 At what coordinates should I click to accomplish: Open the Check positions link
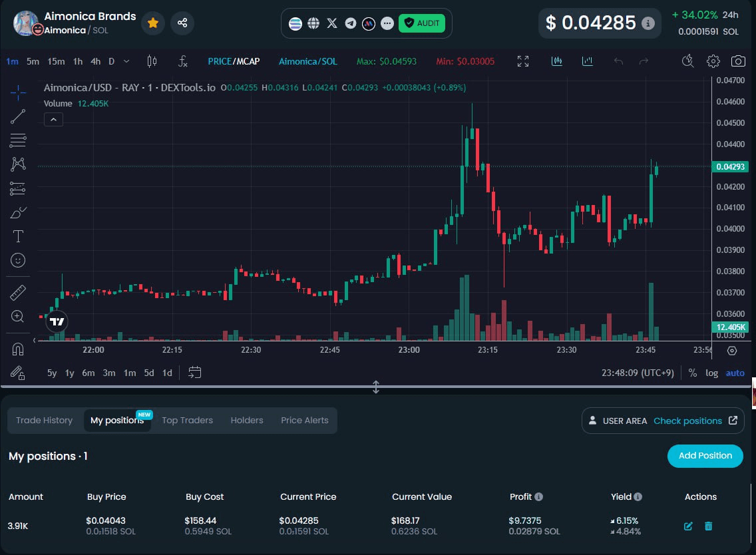click(695, 421)
